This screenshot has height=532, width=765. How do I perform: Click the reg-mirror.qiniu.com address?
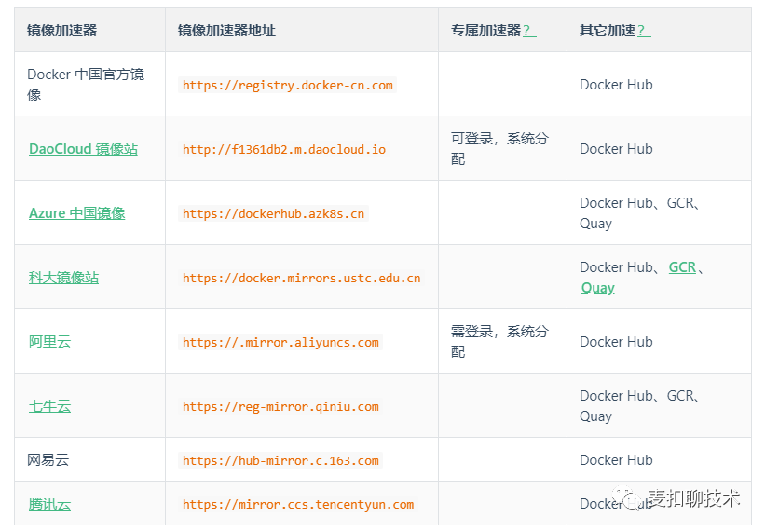click(280, 406)
